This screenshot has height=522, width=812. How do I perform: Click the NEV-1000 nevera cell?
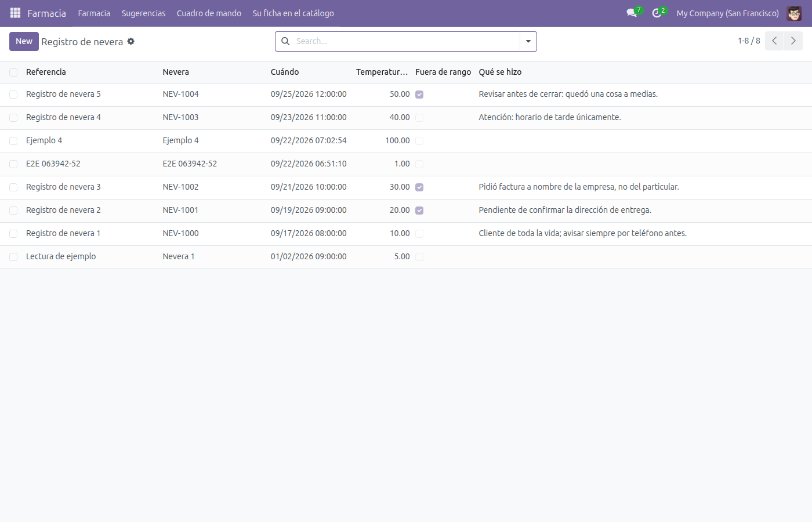(180, 233)
